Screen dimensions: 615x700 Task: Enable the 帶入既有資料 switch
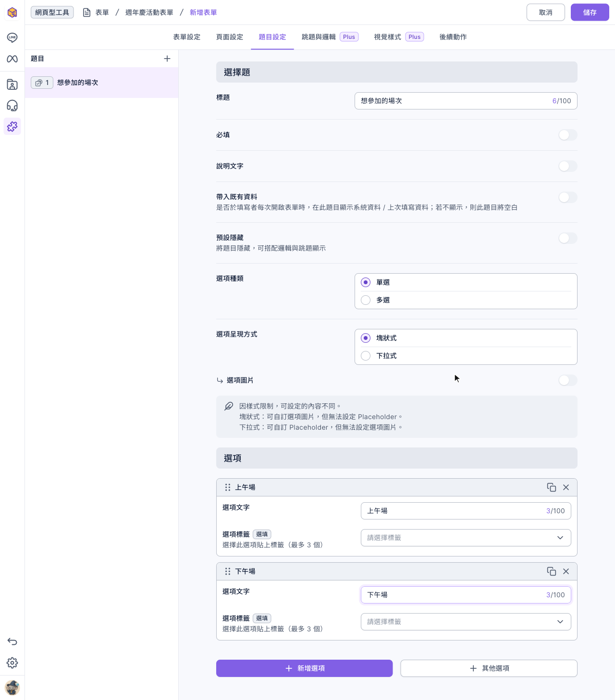568,197
